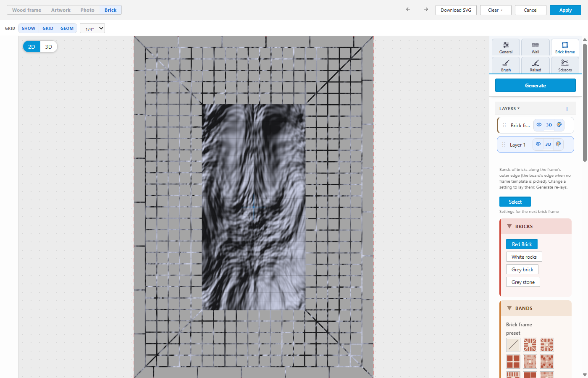
Task: Click the blue Select button
Action: 515,202
